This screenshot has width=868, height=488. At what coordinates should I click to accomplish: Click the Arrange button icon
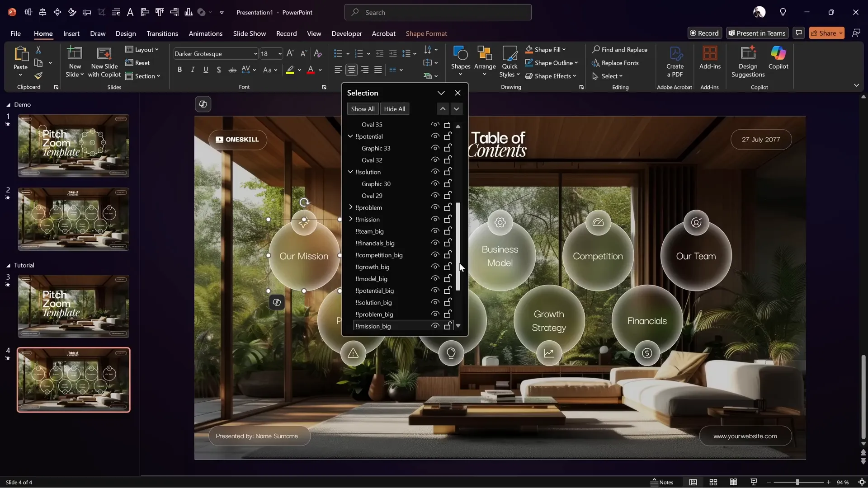point(485,54)
